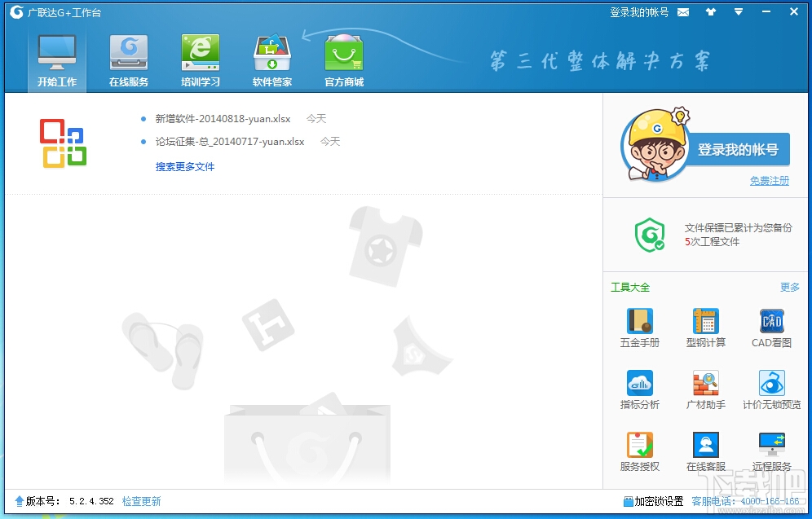Open the CAD看图 viewer tool
Viewport: 812px width, 519px height.
coord(771,328)
